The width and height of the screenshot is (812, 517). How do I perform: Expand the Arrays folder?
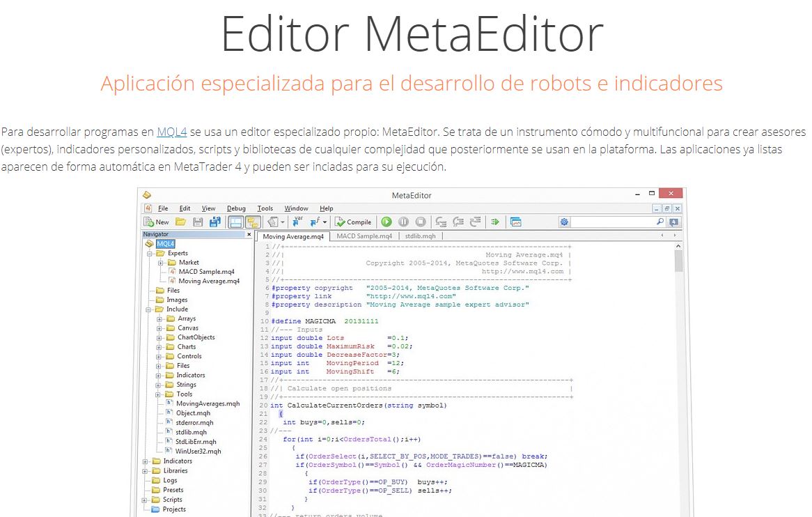159,319
